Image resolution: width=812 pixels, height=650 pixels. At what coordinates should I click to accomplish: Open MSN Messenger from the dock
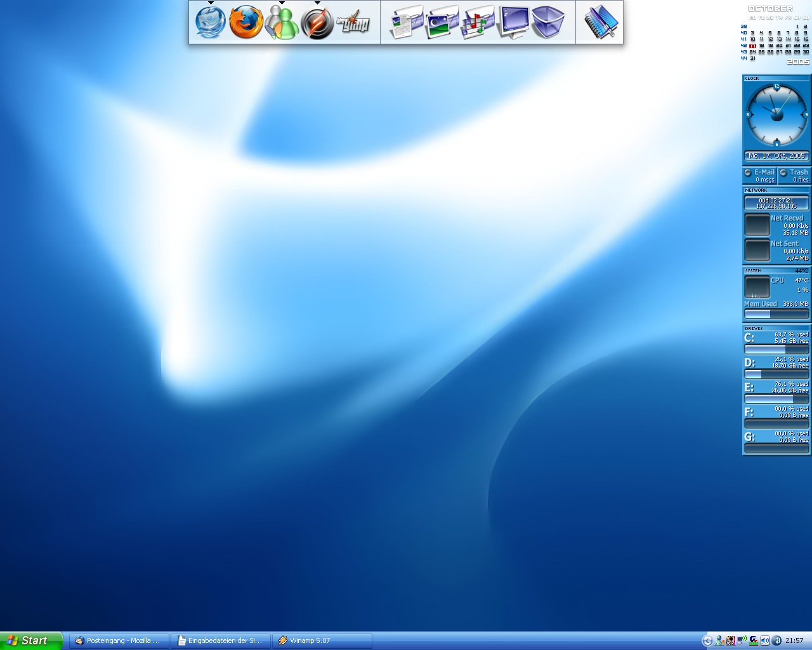point(281,23)
